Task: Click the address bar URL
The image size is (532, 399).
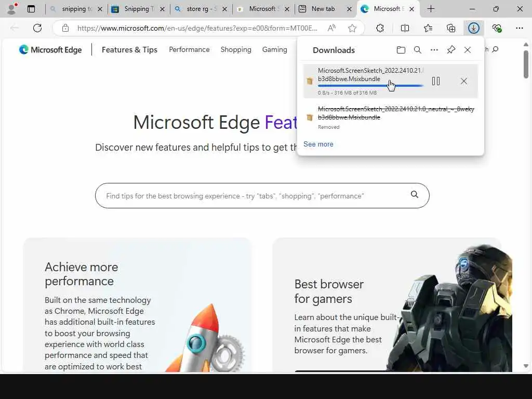Action: tap(197, 28)
